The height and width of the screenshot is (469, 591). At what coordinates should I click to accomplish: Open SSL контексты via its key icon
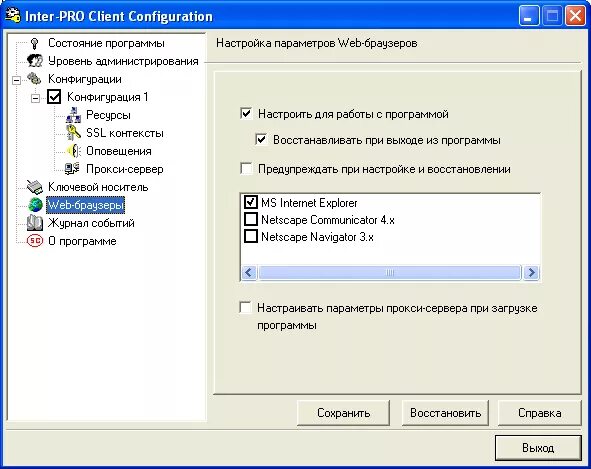click(73, 133)
